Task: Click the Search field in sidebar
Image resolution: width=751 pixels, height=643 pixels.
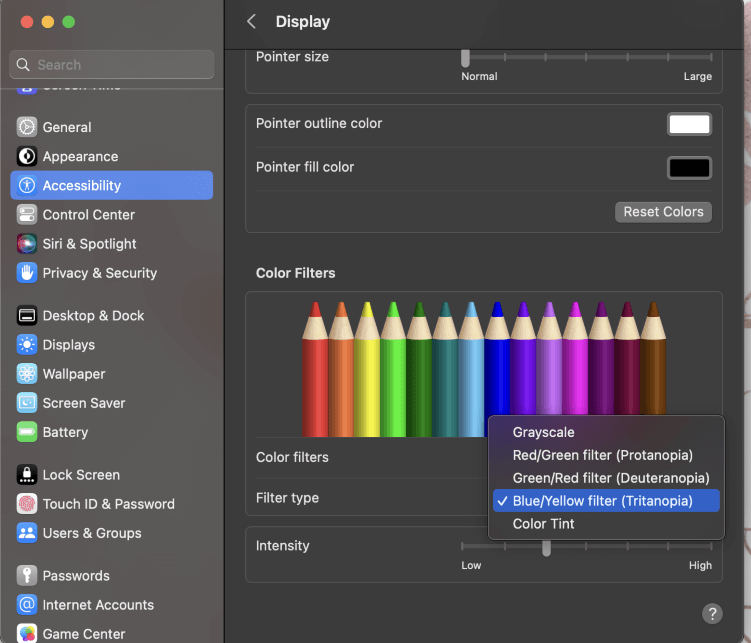Action: [111, 65]
